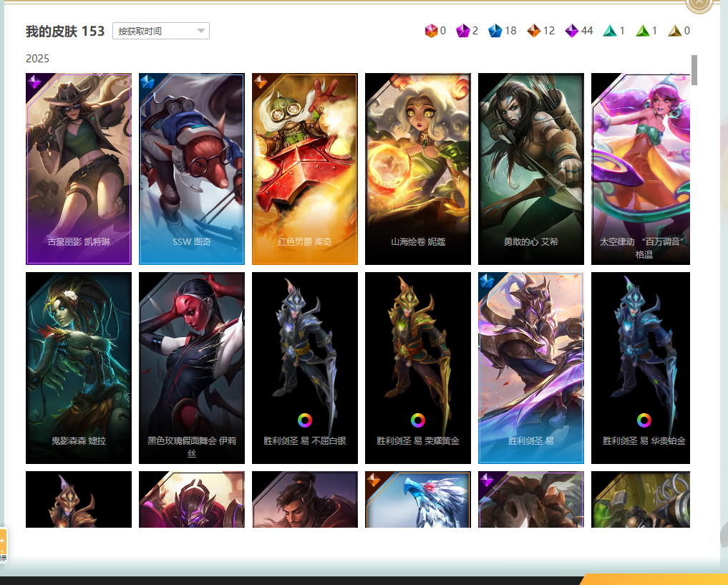Open the 太空律动 百万调音 格温 skin card
Viewport: 728px width, 585px height.
[x=640, y=168]
